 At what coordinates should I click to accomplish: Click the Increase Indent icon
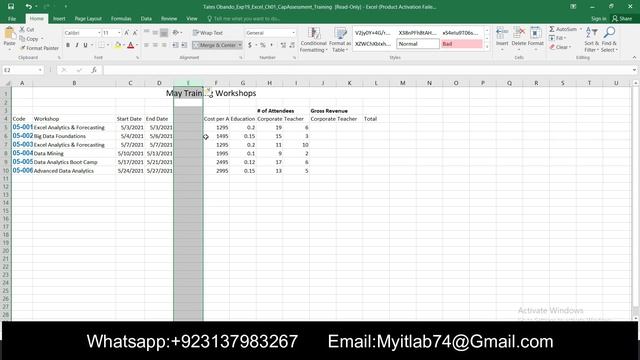(x=184, y=45)
